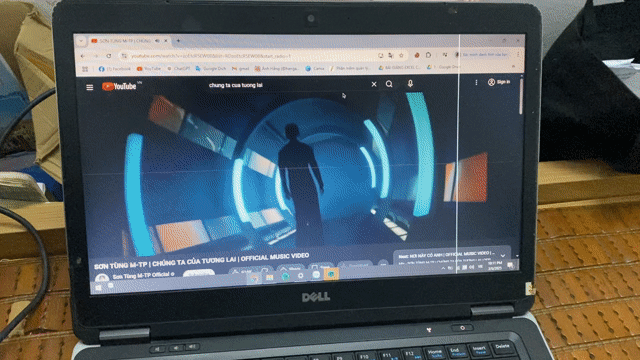640x360 pixels.
Task: Open the Facebook bookmark
Action: [115, 69]
